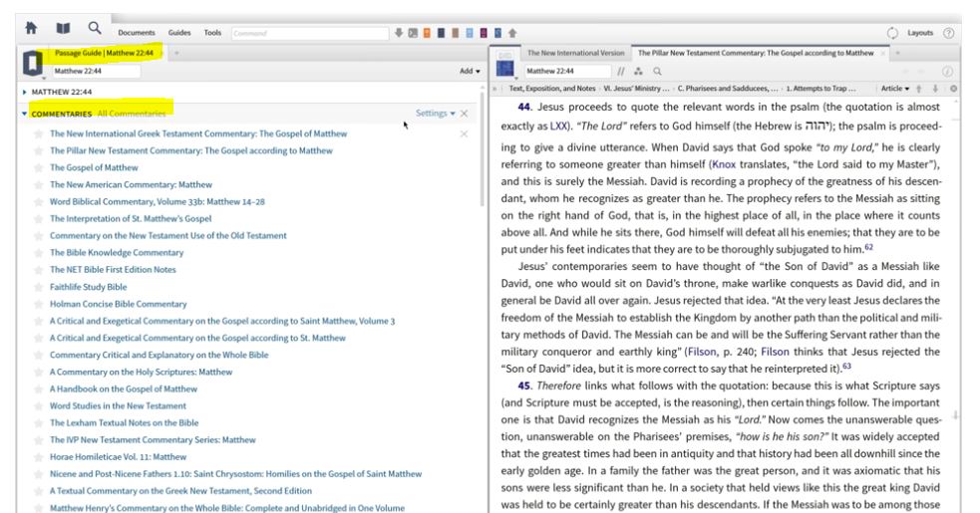Open the purple book shortcut icon
Screen dimensions: 980x513
(x=484, y=33)
